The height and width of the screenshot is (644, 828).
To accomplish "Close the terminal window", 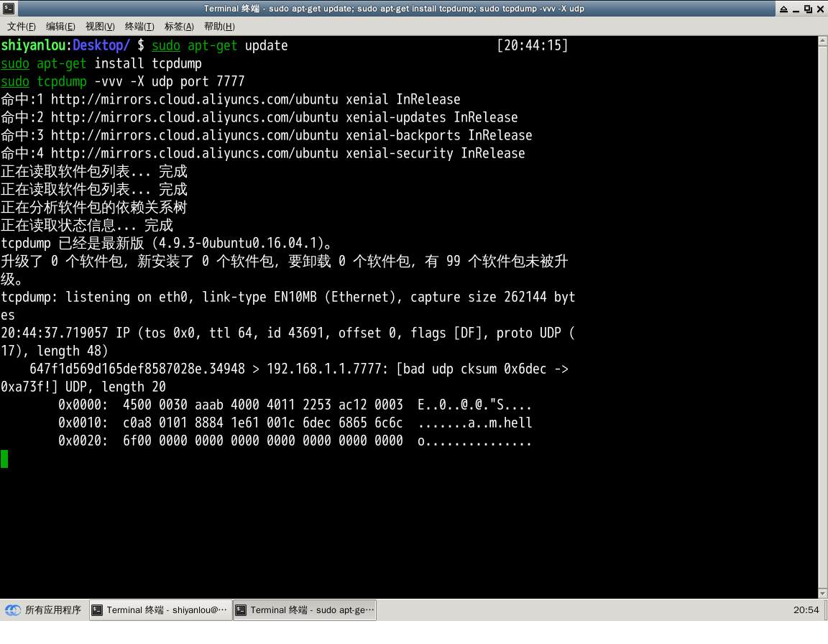I will point(820,9).
